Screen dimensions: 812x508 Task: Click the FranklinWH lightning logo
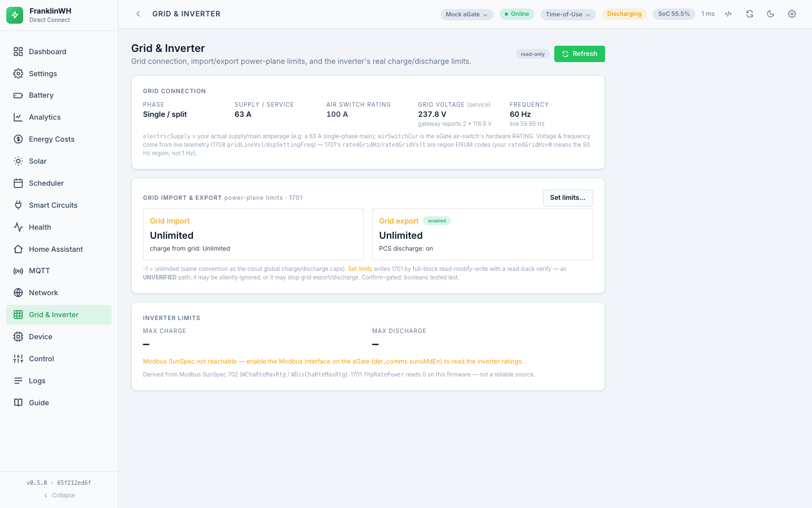click(x=15, y=15)
